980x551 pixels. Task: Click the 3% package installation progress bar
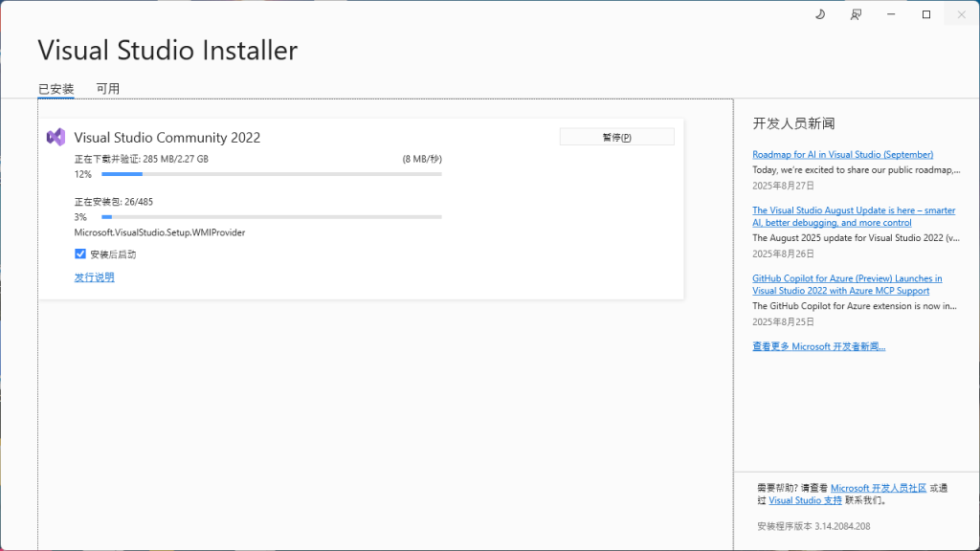coord(271,216)
